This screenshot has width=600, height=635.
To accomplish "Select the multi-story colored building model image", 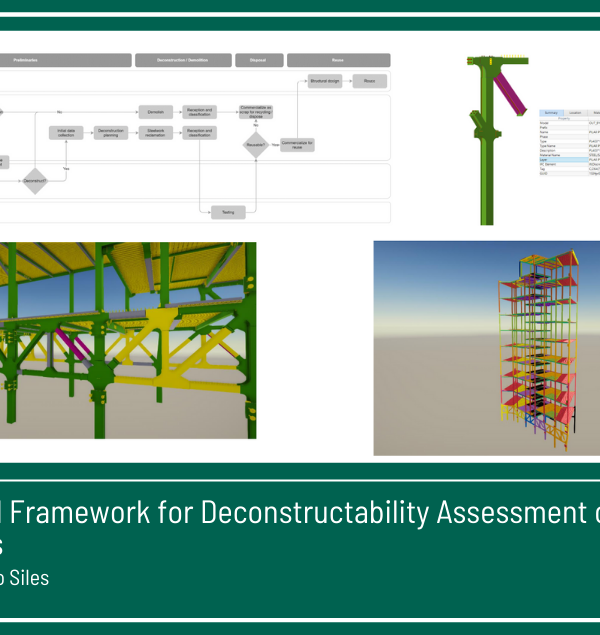I will click(487, 348).
